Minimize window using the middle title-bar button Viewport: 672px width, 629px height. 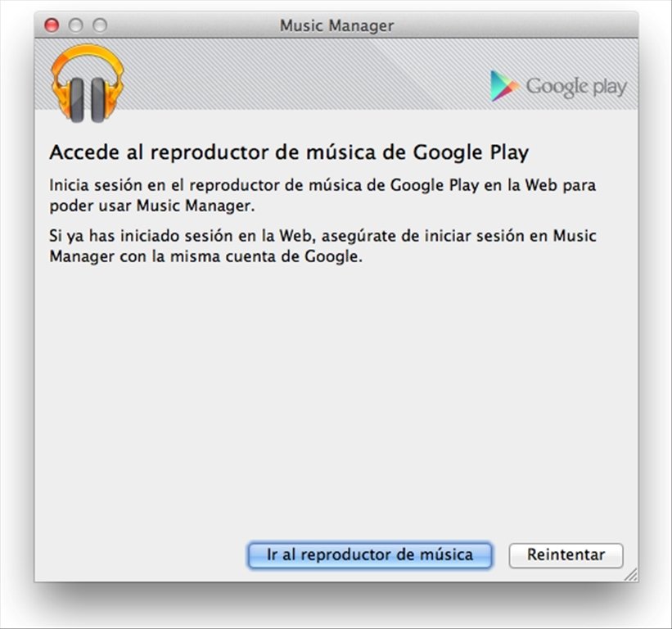coord(76,25)
